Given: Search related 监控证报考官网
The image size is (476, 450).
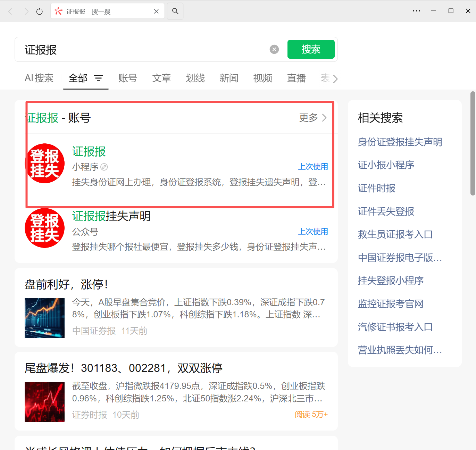Looking at the screenshot, I should click(391, 304).
